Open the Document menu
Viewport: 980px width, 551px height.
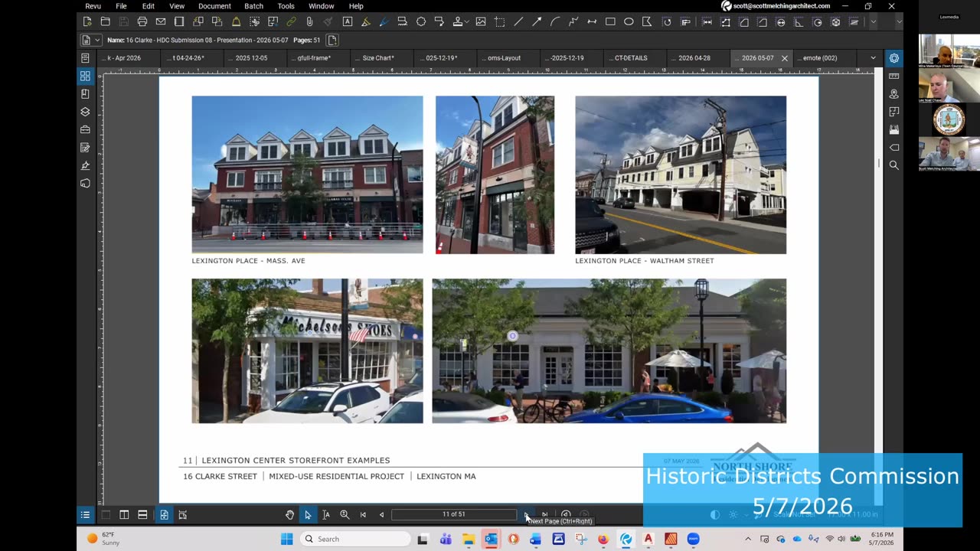tap(214, 6)
